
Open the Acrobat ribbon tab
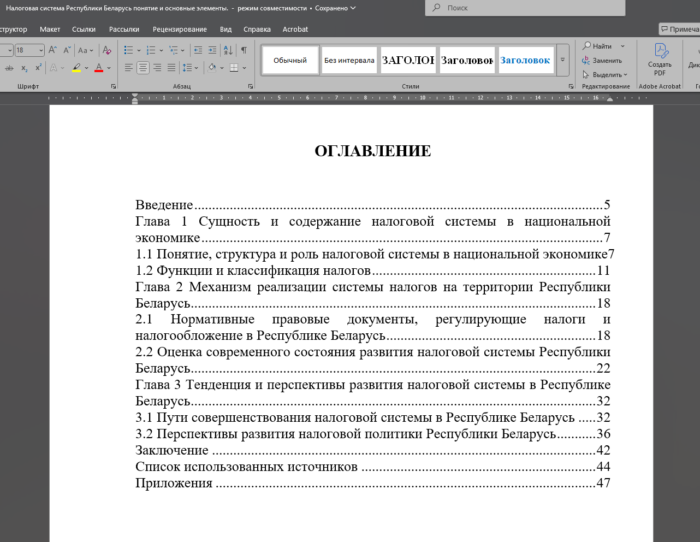coord(295,29)
